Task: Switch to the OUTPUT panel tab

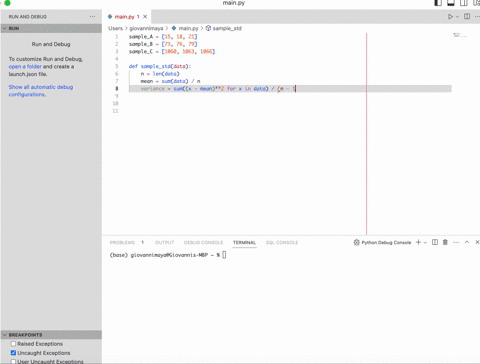Action: pyautogui.click(x=164, y=242)
